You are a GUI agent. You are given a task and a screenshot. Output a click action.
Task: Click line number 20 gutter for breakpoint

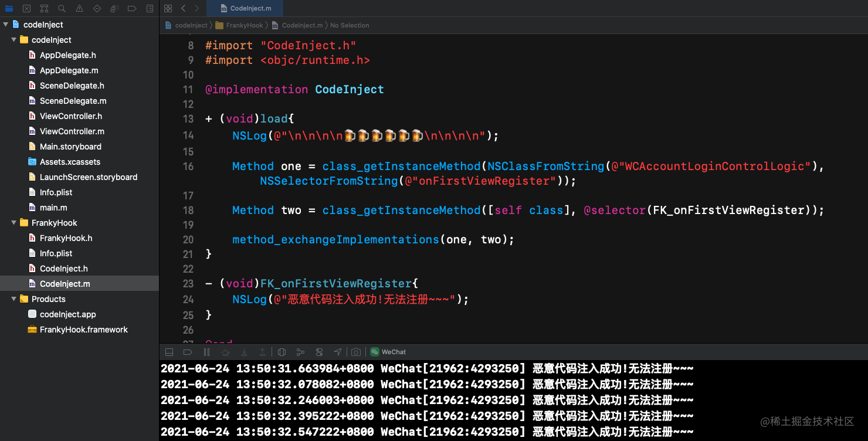(x=188, y=239)
